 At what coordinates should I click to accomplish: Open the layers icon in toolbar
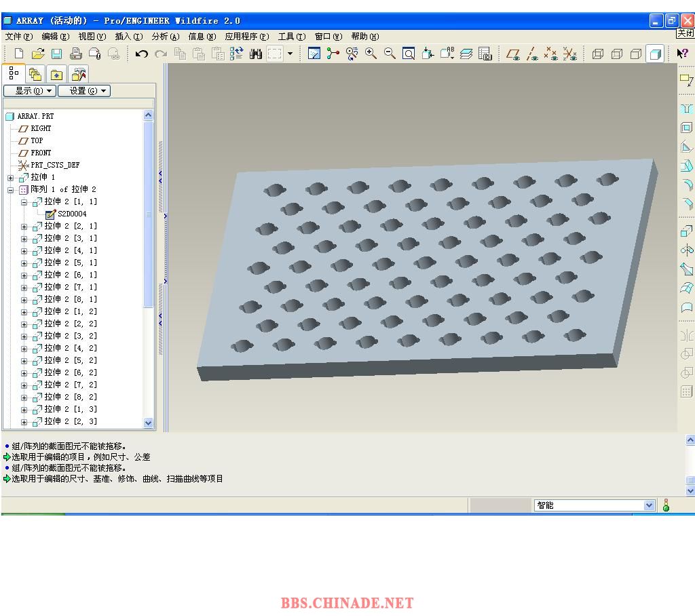[x=466, y=54]
